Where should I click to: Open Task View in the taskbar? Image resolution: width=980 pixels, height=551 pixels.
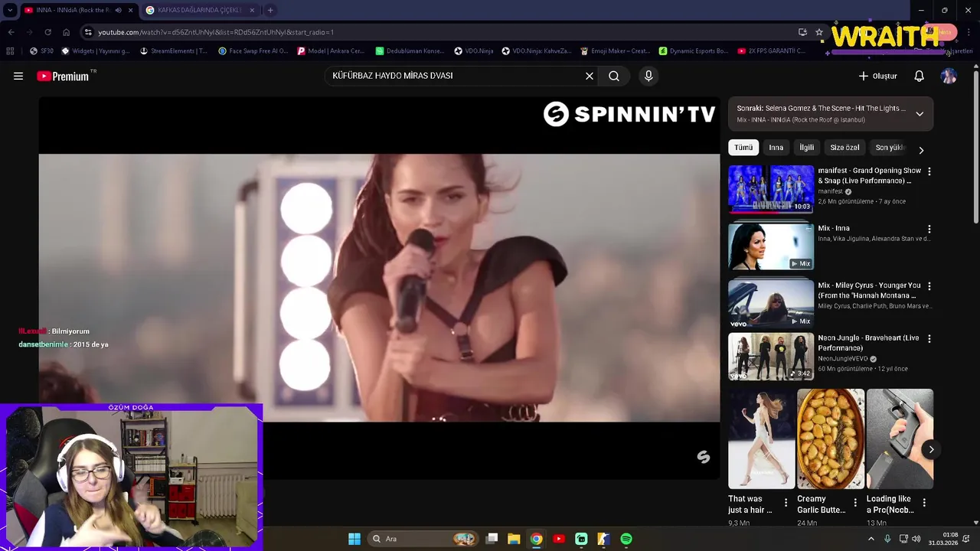click(492, 539)
